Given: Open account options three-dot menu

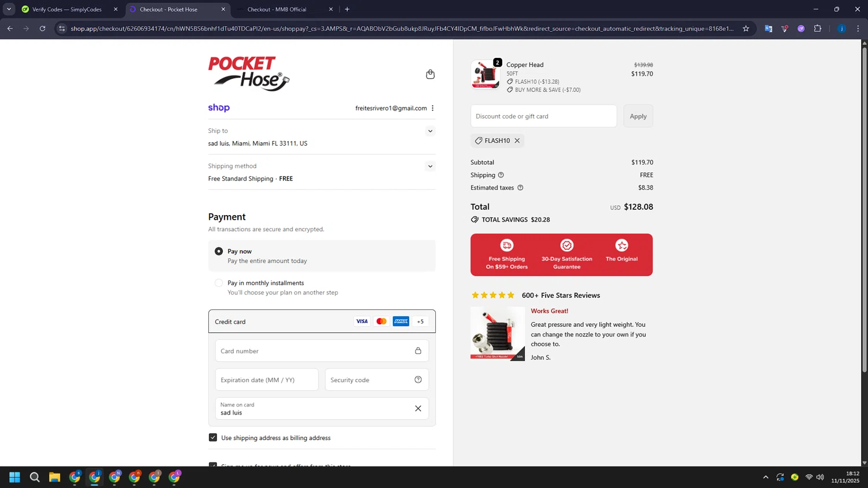Looking at the screenshot, I should click(x=432, y=108).
